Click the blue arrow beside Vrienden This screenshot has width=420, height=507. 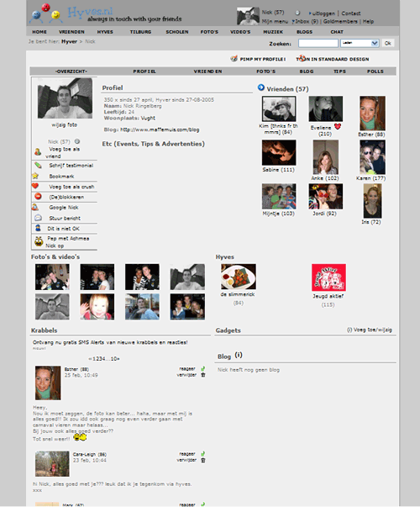click(x=261, y=87)
